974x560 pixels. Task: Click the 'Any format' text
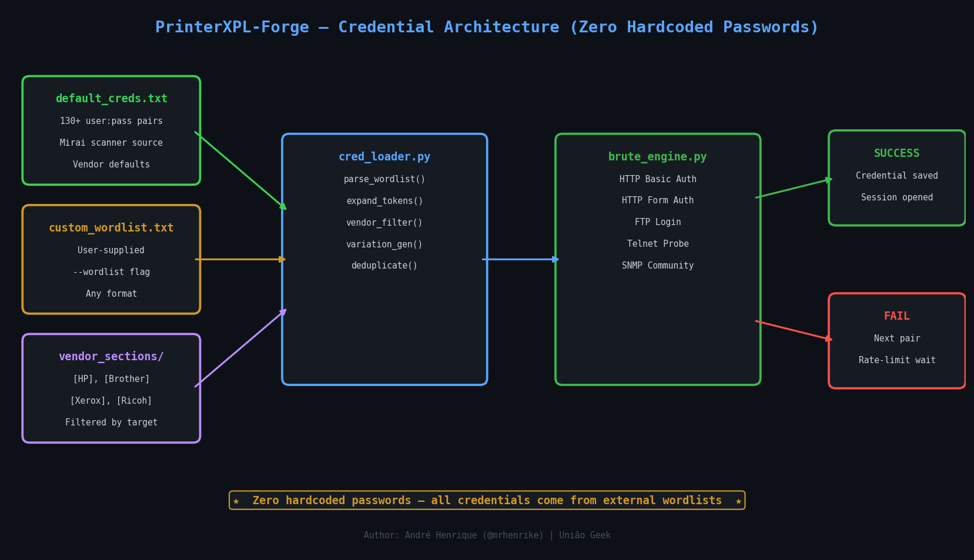111,294
